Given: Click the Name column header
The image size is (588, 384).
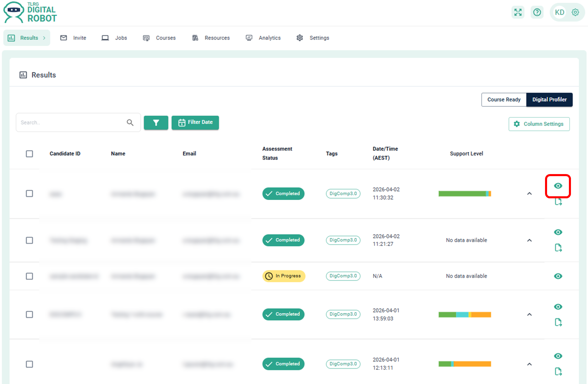Looking at the screenshot, I should pos(118,154).
